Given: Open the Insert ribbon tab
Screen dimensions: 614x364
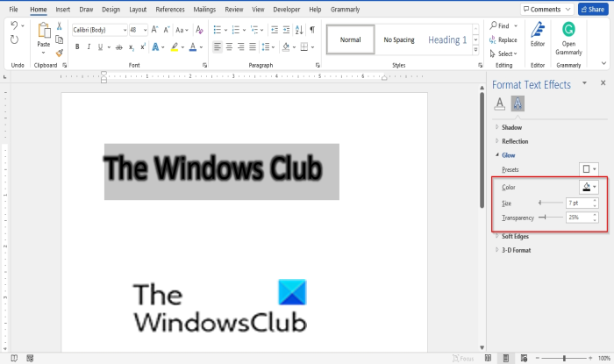Looking at the screenshot, I should click(x=62, y=10).
